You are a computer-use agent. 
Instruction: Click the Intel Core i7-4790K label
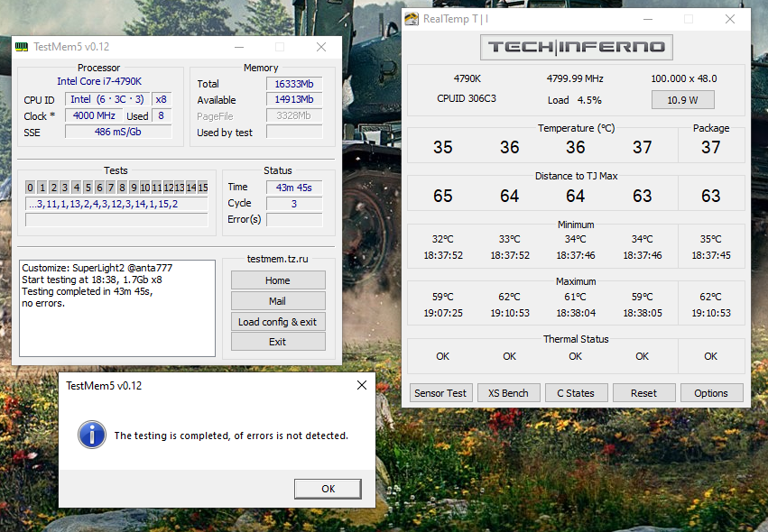click(x=99, y=81)
